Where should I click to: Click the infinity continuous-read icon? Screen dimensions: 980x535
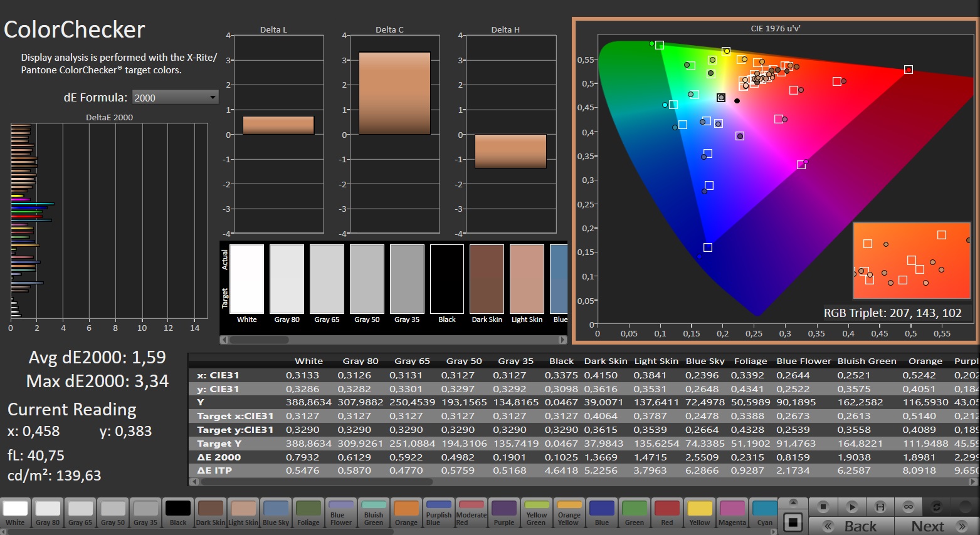908,506
